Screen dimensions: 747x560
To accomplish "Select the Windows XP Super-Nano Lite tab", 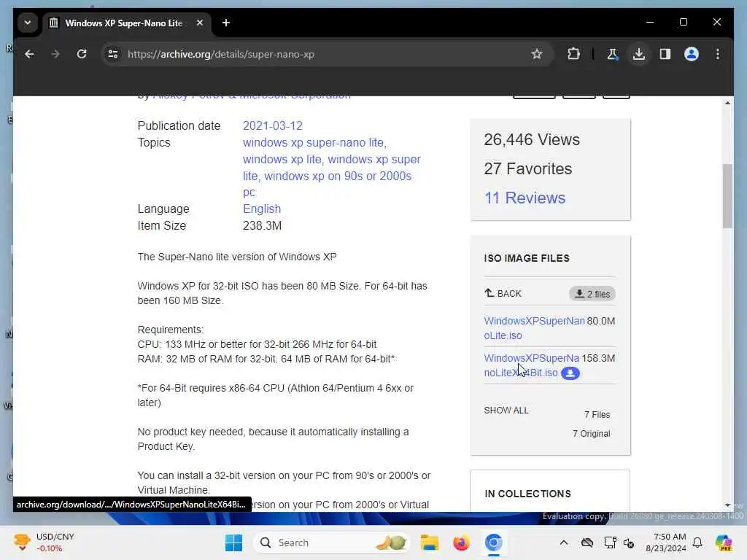I will coord(127,23).
